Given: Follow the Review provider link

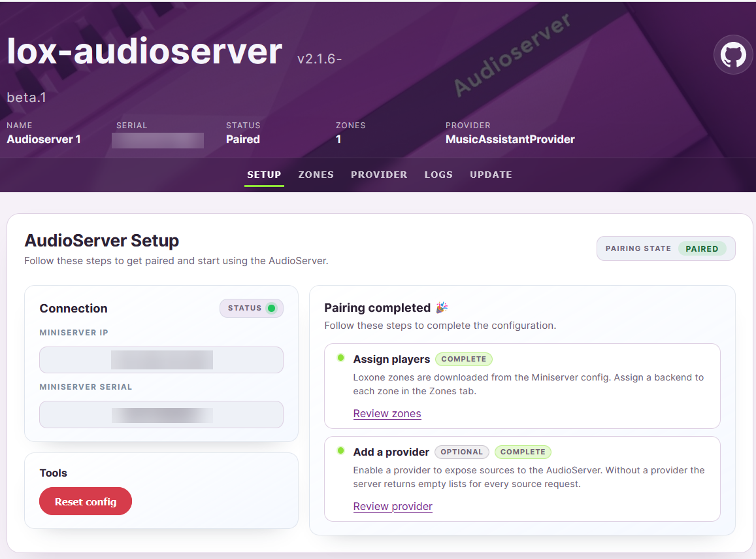Looking at the screenshot, I should pos(393,506).
